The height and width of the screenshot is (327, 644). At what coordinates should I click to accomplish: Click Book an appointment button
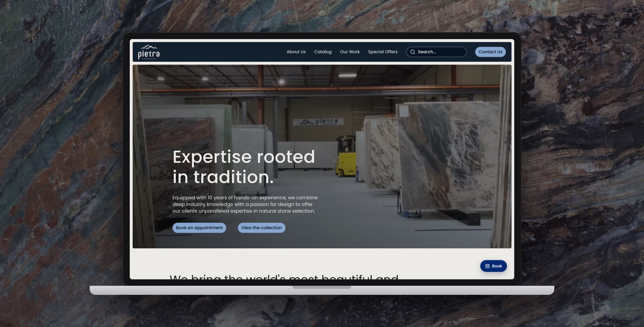(199, 228)
